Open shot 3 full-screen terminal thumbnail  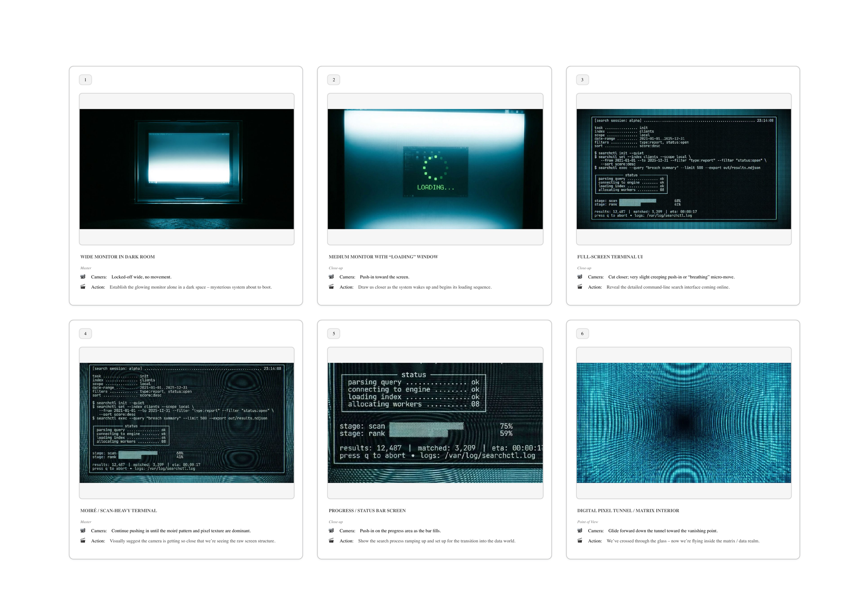(684, 169)
